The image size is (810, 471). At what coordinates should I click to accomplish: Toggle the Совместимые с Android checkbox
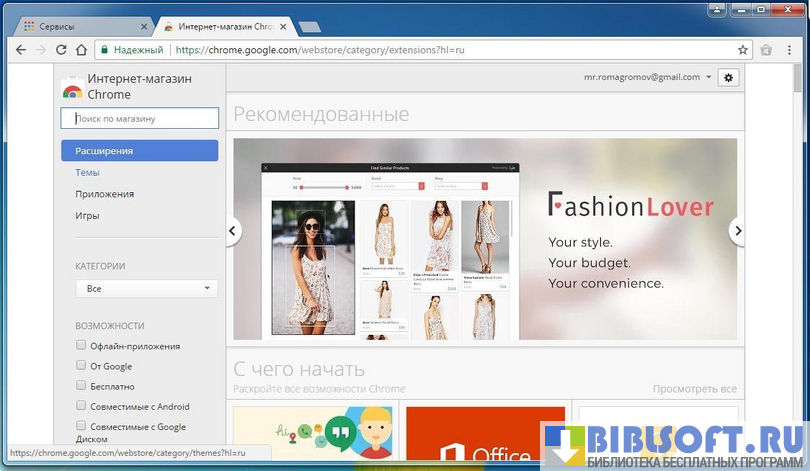[82, 406]
